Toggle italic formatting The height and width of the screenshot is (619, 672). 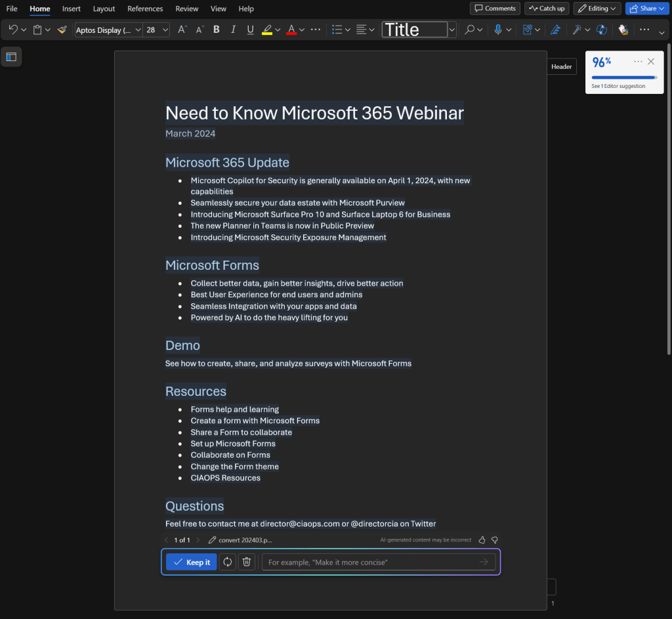click(x=233, y=30)
